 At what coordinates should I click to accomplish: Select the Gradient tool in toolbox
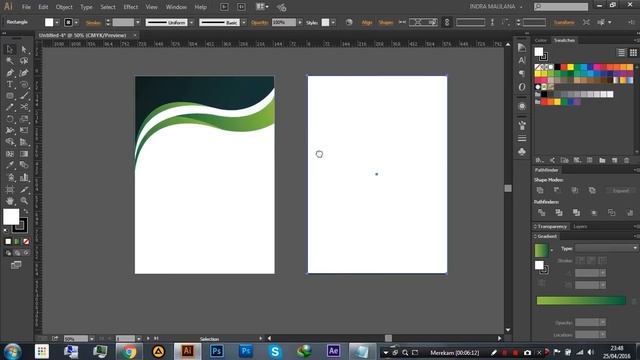pos(24,154)
